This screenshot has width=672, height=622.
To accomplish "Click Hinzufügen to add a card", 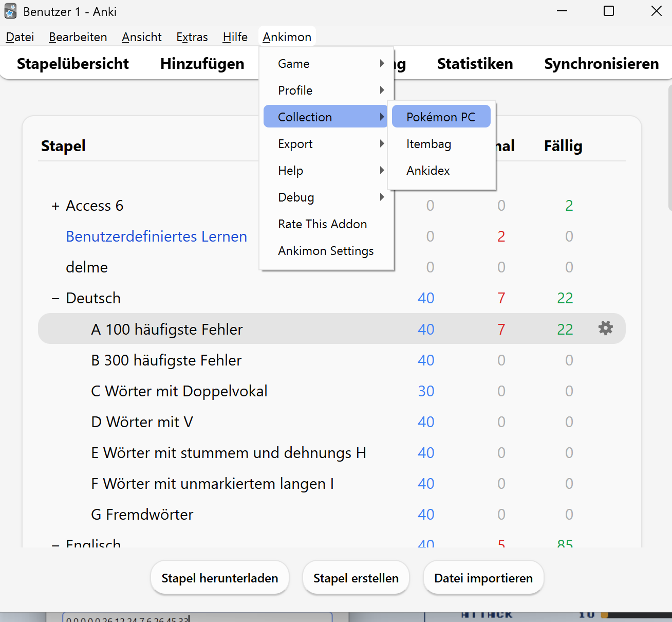I will [202, 64].
